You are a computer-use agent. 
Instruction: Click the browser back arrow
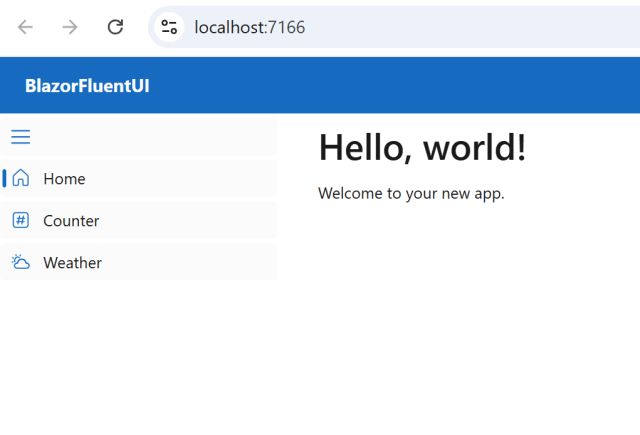[x=25, y=27]
